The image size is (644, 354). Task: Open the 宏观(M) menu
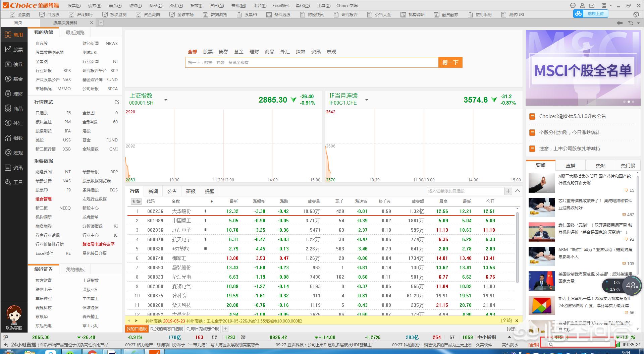[x=238, y=5]
